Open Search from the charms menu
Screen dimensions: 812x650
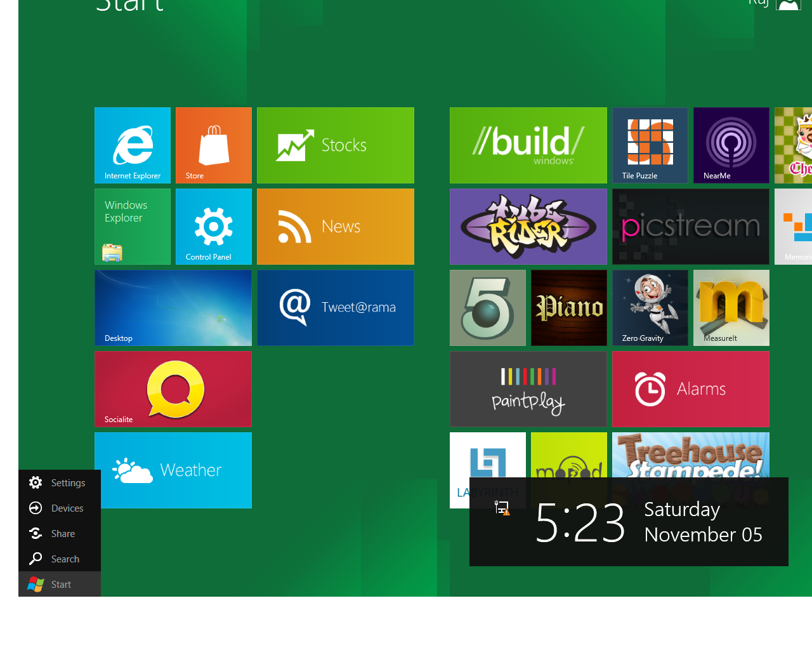click(x=60, y=559)
